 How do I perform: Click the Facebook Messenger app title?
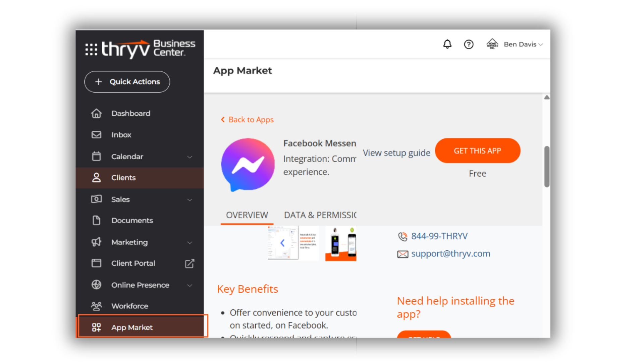pos(320,143)
